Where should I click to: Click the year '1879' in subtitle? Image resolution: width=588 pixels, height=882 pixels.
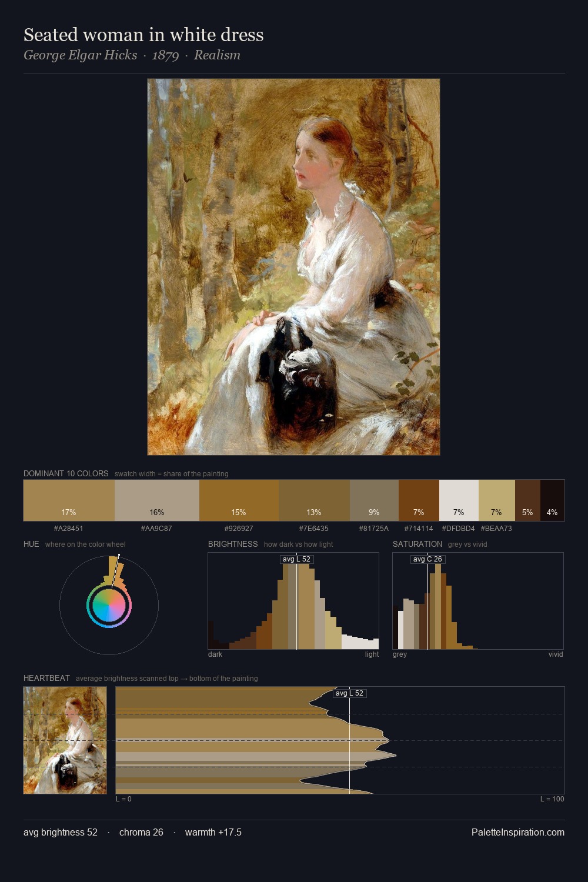click(x=165, y=55)
